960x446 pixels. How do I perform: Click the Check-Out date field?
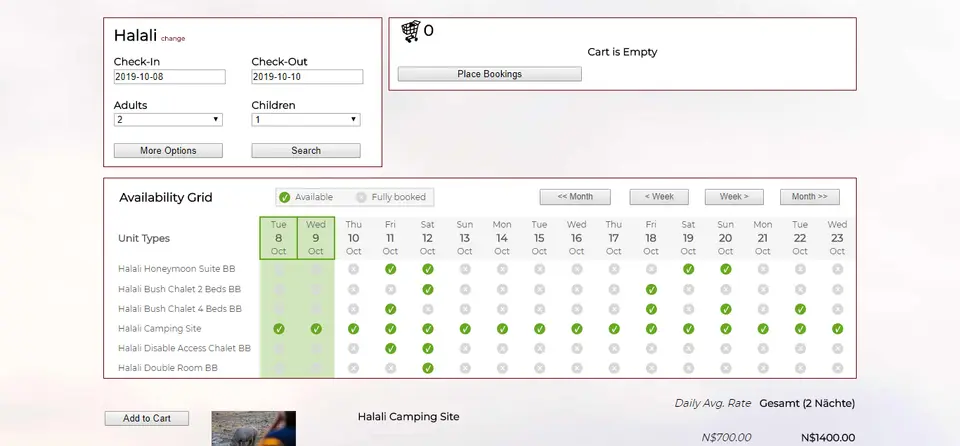tap(307, 77)
